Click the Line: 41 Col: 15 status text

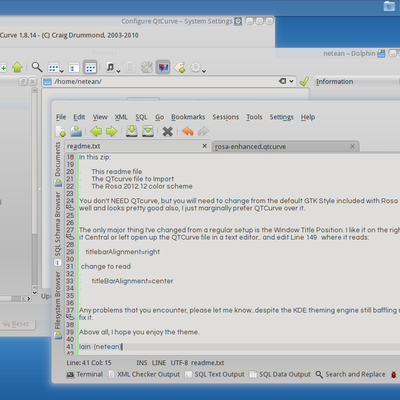89,363
